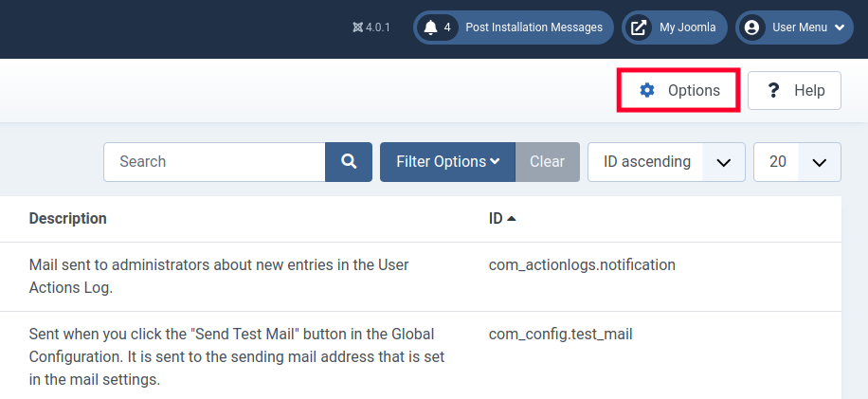Image resolution: width=868 pixels, height=399 pixels.
Task: Click the com_actionlogs.notification row ID
Action: click(582, 265)
